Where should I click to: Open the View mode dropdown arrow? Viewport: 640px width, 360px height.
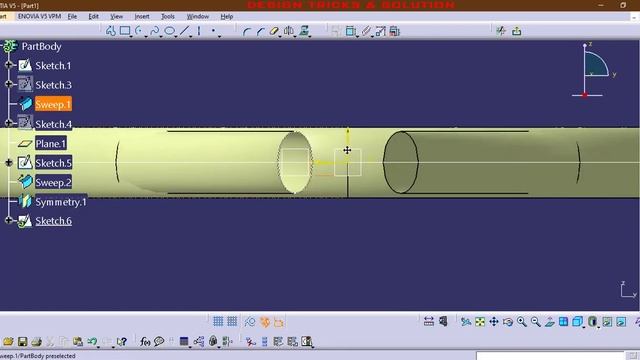pos(598,327)
